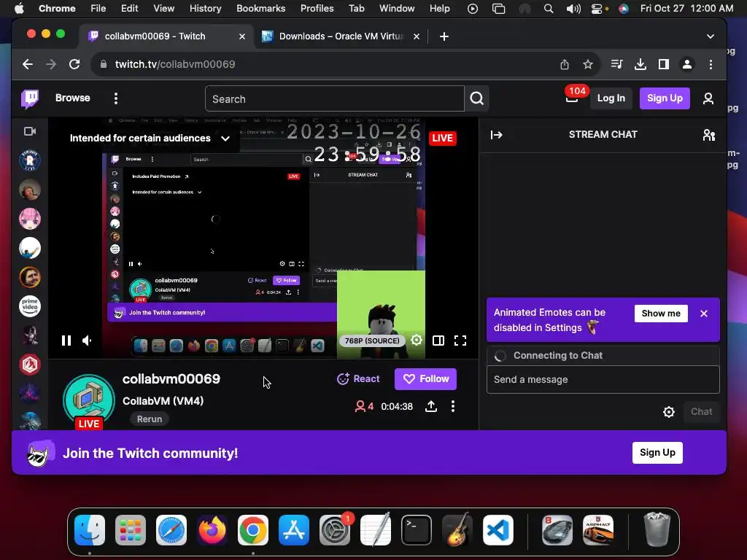
Task: Open the pink-haired avatar channel in sidebar
Action: [29, 219]
